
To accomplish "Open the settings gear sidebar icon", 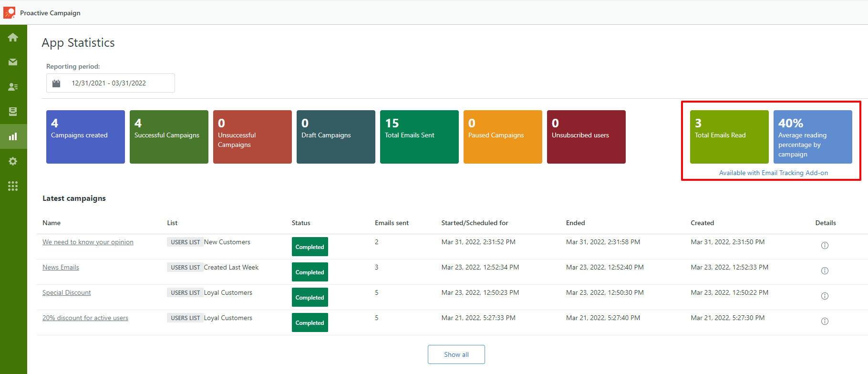I will pyautogui.click(x=13, y=161).
